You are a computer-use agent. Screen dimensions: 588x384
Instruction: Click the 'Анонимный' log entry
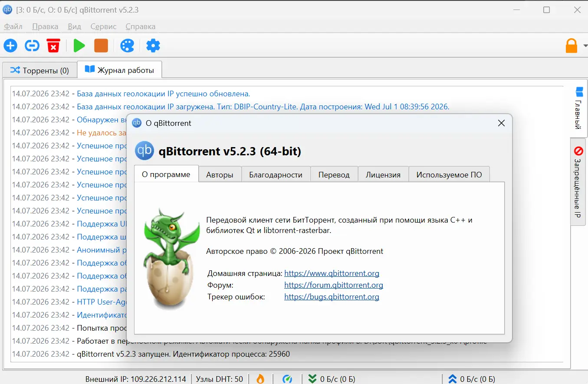coord(102,249)
